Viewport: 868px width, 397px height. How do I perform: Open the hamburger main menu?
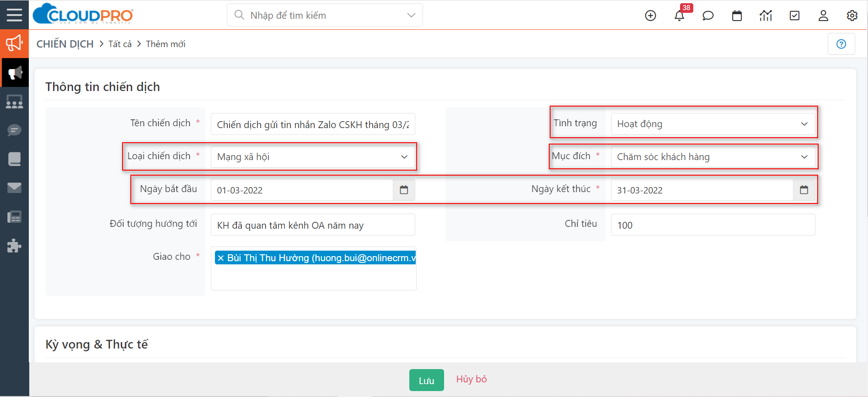point(14,15)
